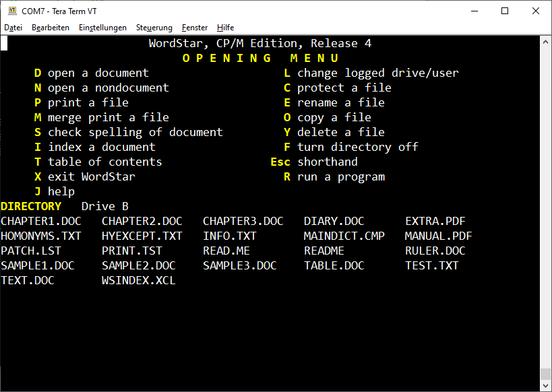Open the Bearbeiten menu

pyautogui.click(x=51, y=28)
